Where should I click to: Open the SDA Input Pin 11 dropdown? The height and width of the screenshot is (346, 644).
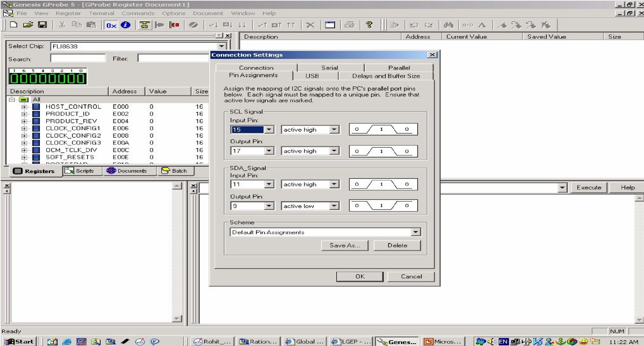(269, 184)
